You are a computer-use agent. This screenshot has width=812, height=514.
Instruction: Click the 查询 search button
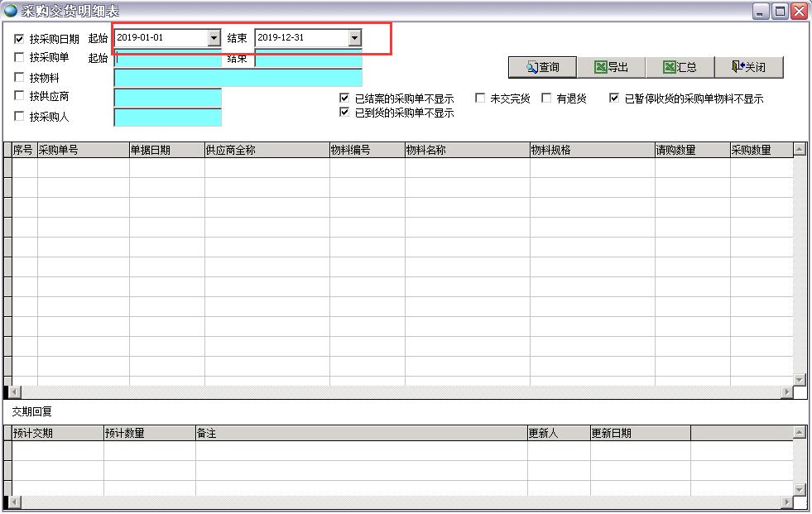point(542,67)
